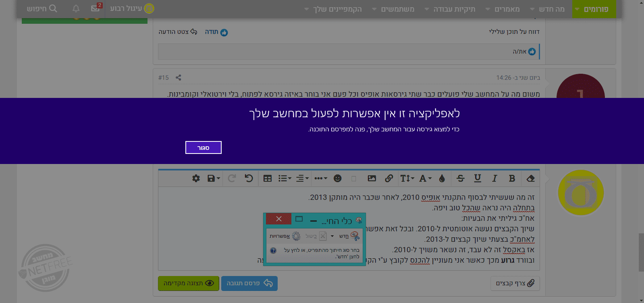Open the inbox envelope with 2 messages
This screenshot has height=303, width=644.
96,8
